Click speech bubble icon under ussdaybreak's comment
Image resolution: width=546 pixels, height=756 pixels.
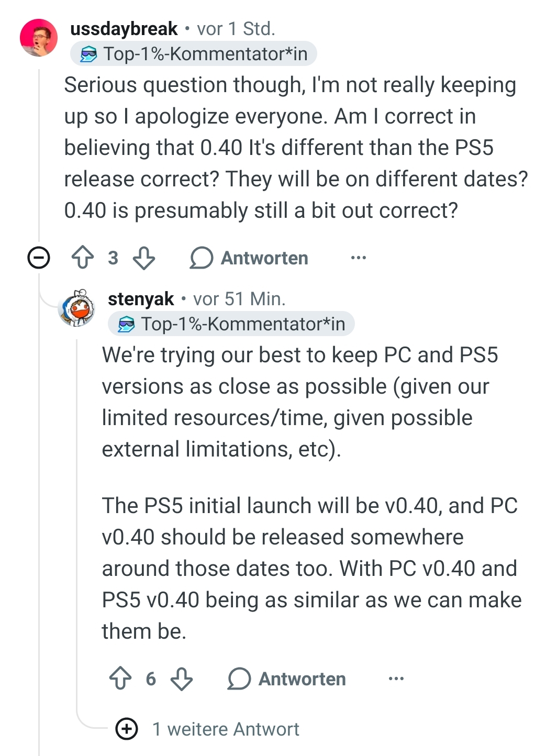(x=201, y=258)
